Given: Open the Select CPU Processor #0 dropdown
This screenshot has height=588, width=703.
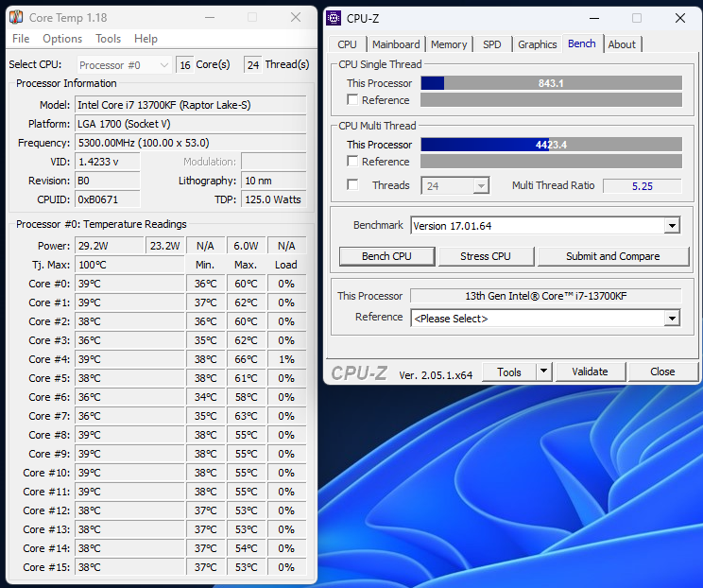Looking at the screenshot, I should pyautogui.click(x=124, y=65).
